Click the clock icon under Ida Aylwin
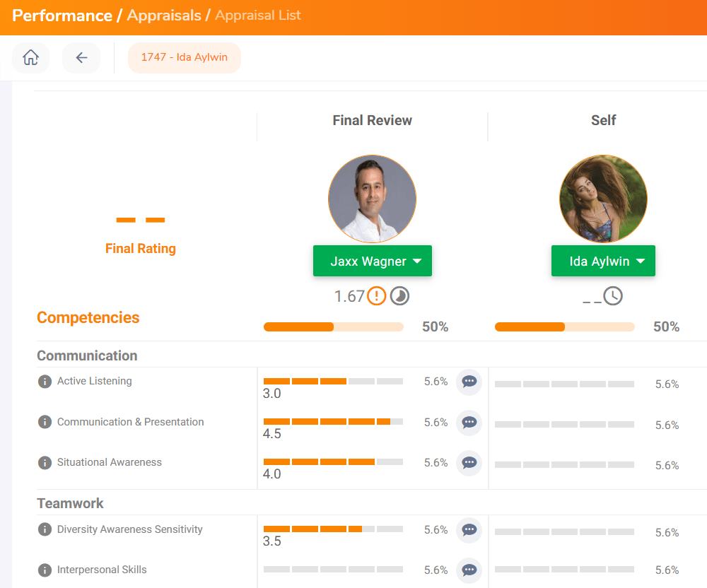Screen dimensions: 707x588 pos(613,296)
